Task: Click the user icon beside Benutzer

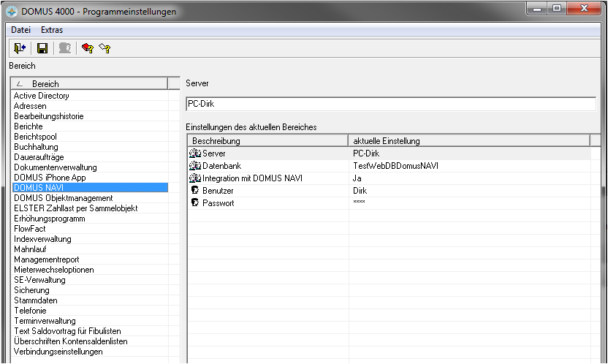Action: point(195,190)
